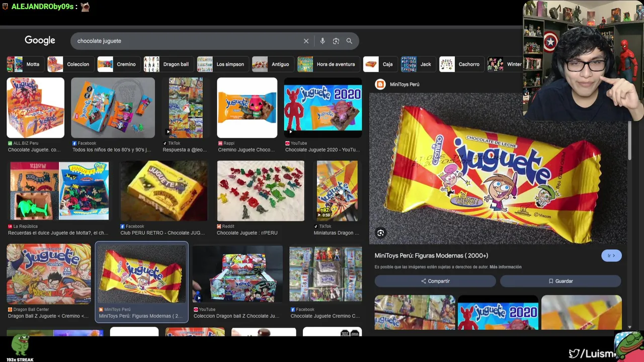Open Google Lens image search icon

click(336, 41)
